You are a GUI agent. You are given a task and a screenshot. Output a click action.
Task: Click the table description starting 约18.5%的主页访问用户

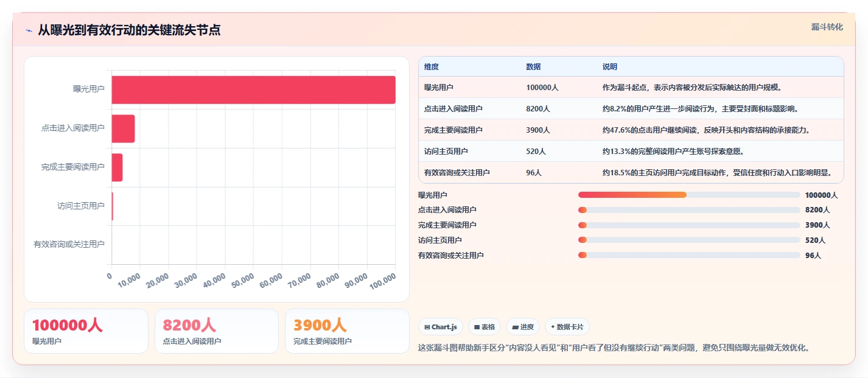[x=717, y=173]
